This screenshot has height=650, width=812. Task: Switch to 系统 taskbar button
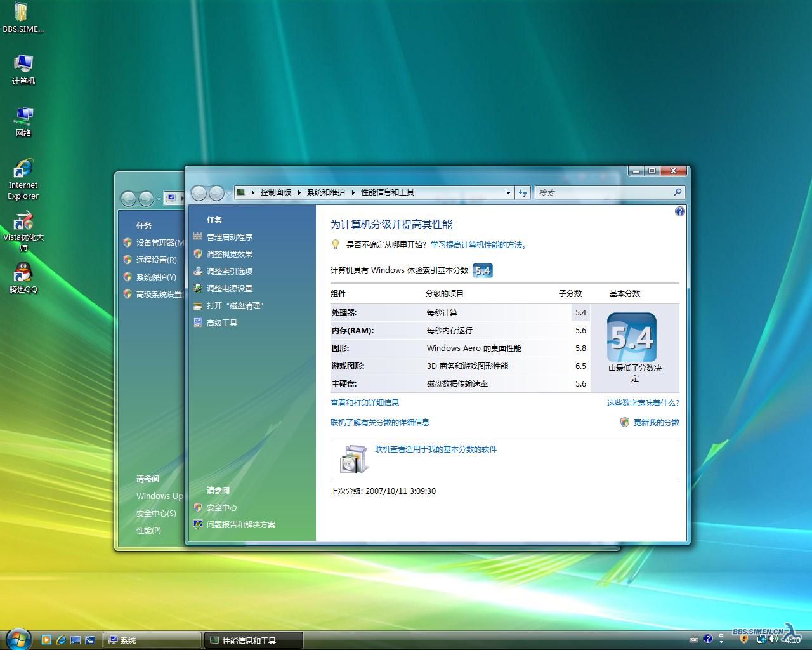[x=152, y=640]
